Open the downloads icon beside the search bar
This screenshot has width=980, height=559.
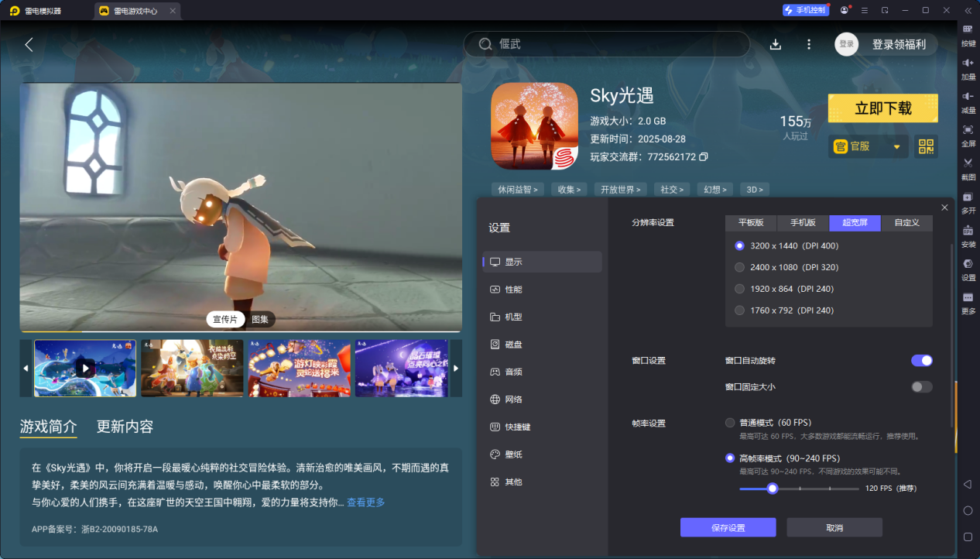pos(775,45)
